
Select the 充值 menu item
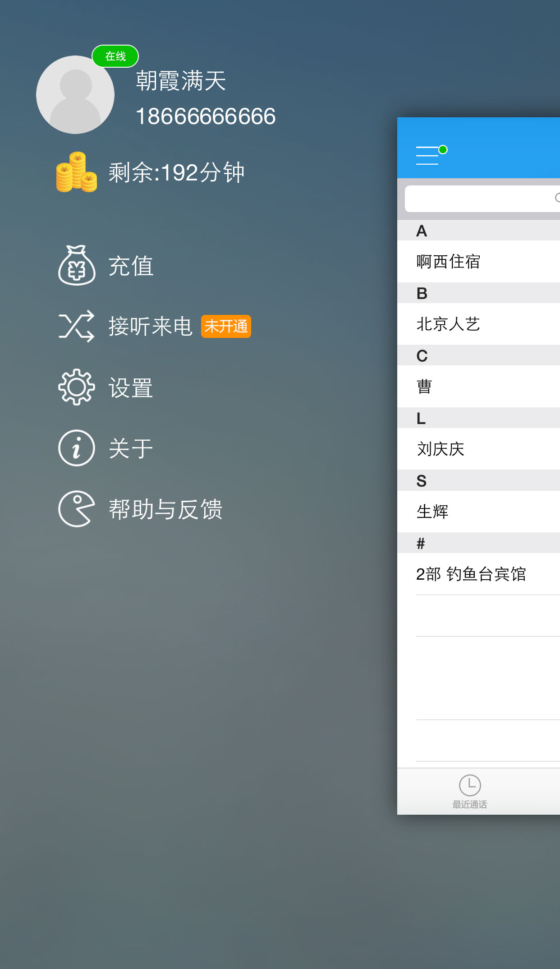coord(131,266)
